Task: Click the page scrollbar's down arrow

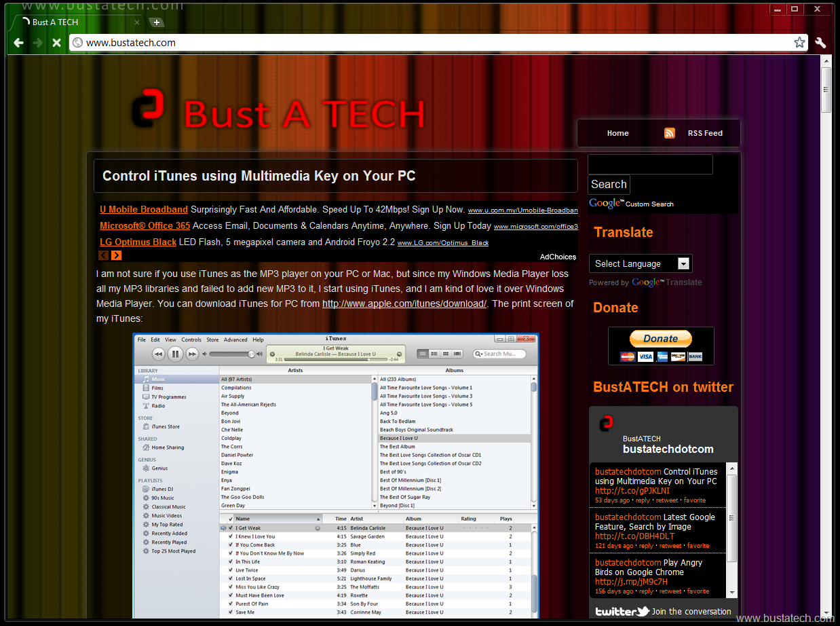Action: pos(826,614)
